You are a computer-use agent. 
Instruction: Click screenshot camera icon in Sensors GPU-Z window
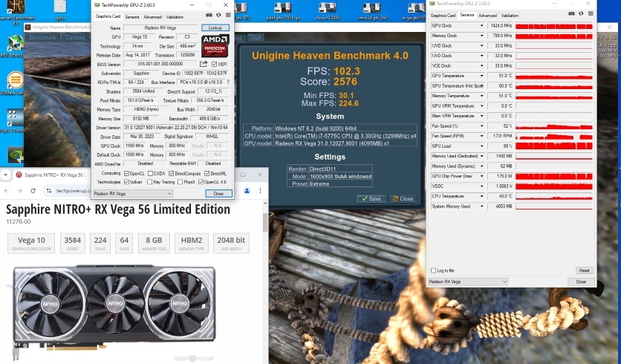pyautogui.click(x=571, y=13)
